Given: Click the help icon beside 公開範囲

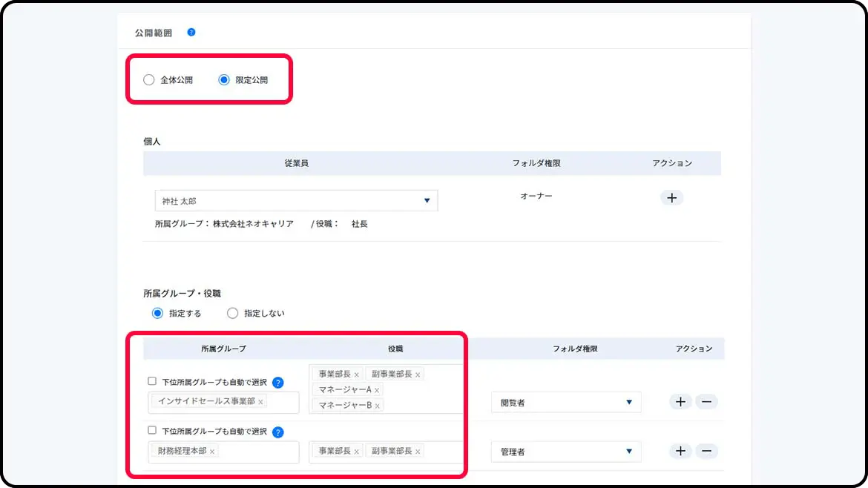Looking at the screenshot, I should (191, 33).
